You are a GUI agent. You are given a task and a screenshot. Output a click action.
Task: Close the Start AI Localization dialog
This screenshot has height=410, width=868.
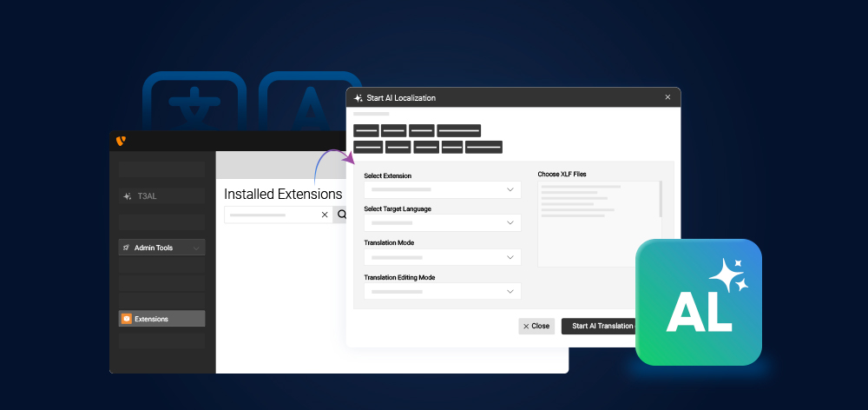(x=667, y=97)
